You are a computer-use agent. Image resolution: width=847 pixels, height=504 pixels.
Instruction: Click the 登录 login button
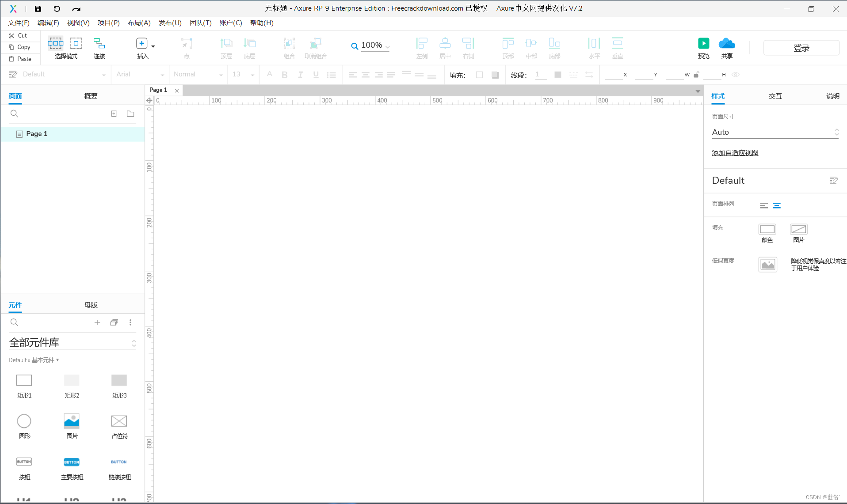point(801,48)
